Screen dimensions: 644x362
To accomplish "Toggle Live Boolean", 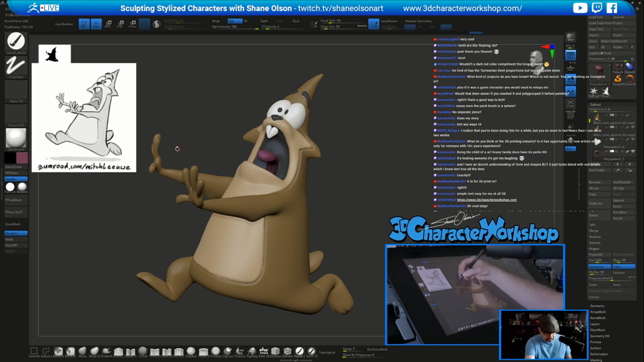I will (x=64, y=24).
